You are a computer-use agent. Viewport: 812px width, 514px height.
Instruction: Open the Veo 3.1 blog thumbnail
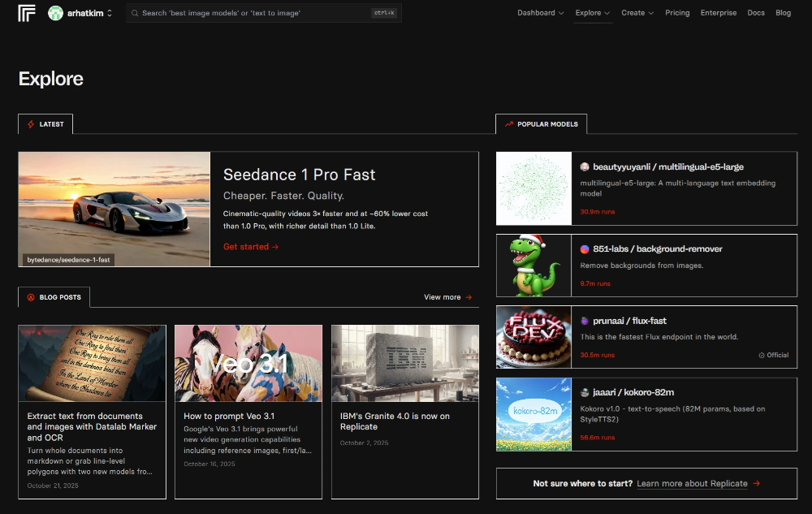(248, 363)
